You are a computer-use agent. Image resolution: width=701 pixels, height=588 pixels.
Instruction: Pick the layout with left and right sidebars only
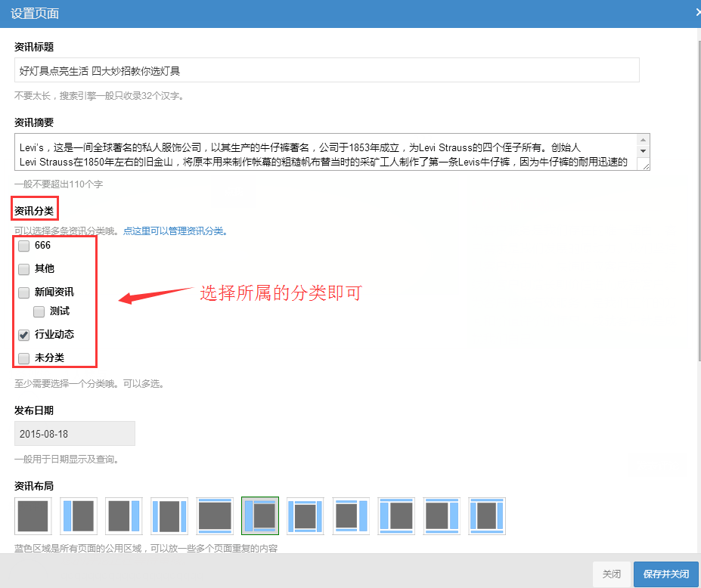pyautogui.click(x=169, y=515)
